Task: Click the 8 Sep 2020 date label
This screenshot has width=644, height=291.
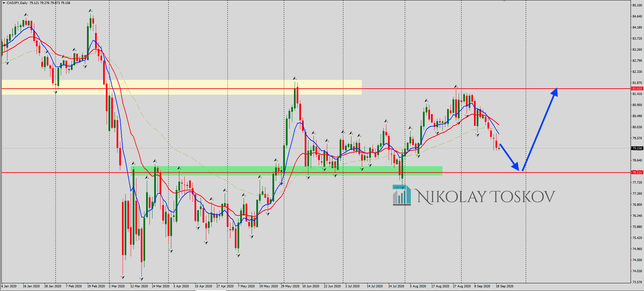Action: click(482, 286)
